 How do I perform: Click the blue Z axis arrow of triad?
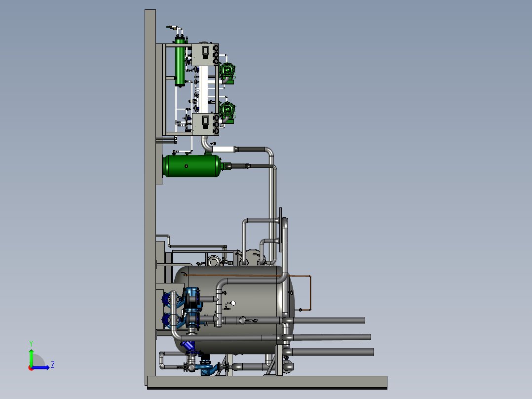click(x=40, y=367)
